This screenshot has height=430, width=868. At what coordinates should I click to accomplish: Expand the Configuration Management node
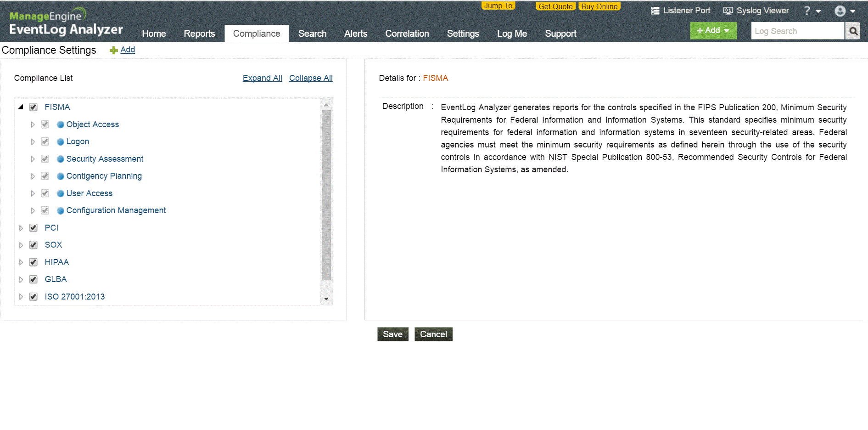[32, 210]
